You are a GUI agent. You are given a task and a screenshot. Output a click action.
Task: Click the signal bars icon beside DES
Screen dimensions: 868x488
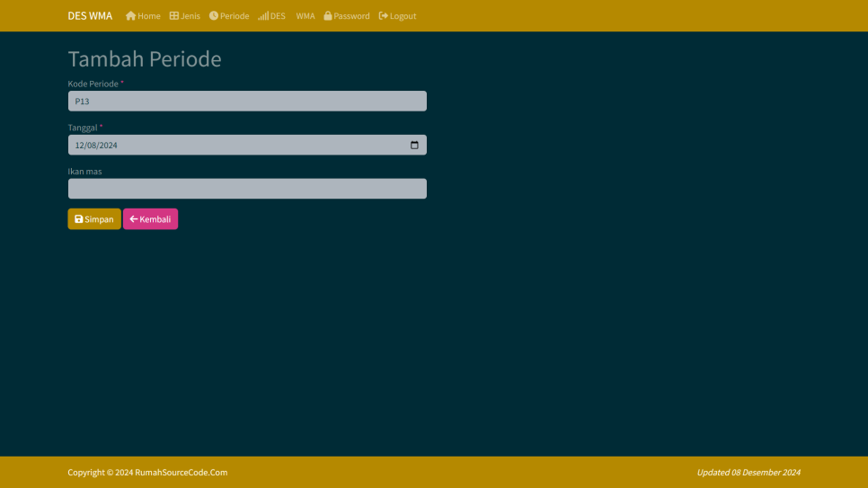263,16
